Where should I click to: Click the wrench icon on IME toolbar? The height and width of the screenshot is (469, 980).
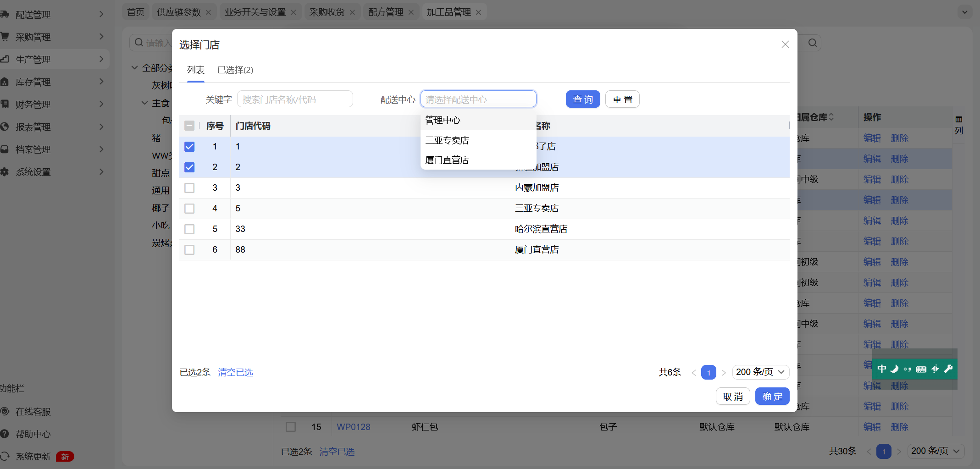pyautogui.click(x=948, y=369)
